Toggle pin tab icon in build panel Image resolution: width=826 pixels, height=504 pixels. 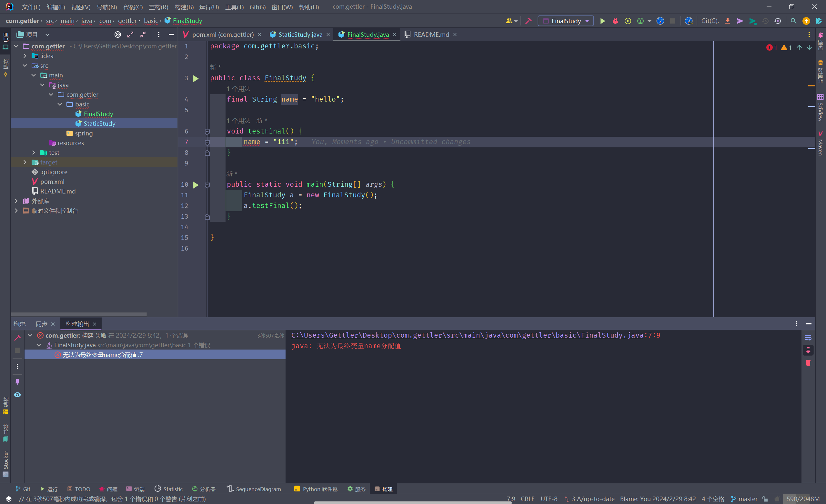pyautogui.click(x=17, y=382)
